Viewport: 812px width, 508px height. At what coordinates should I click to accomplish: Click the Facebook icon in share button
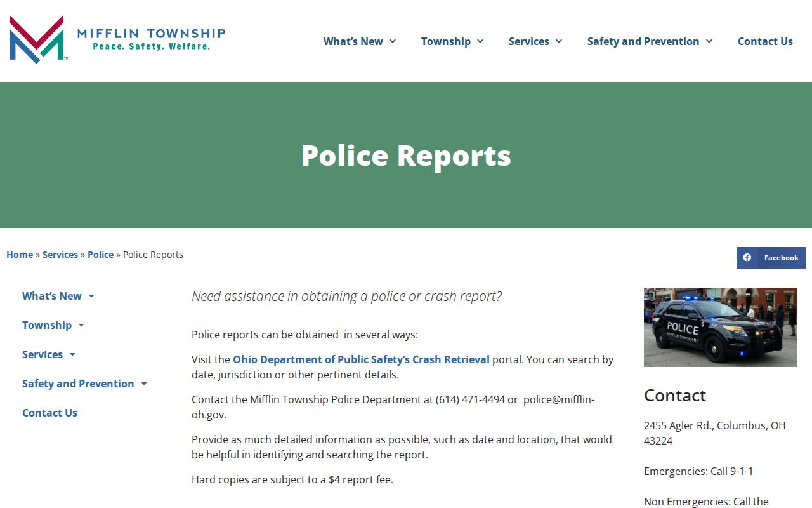click(x=747, y=258)
